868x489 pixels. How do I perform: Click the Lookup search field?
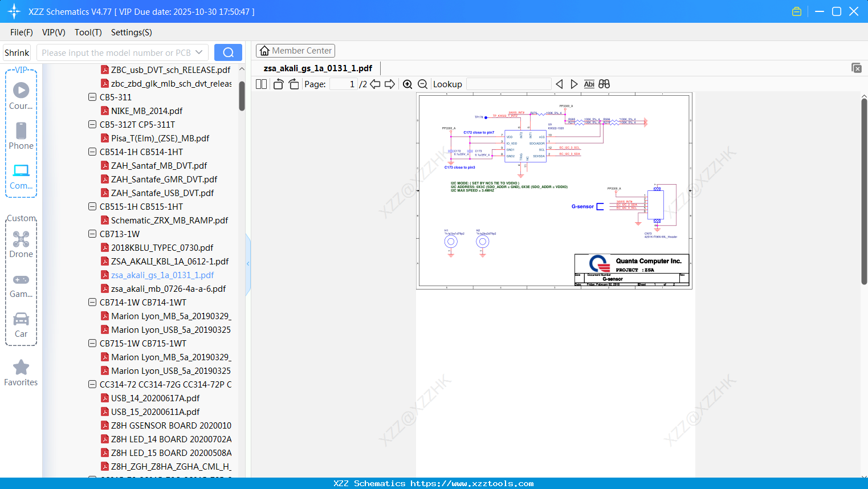click(x=509, y=84)
